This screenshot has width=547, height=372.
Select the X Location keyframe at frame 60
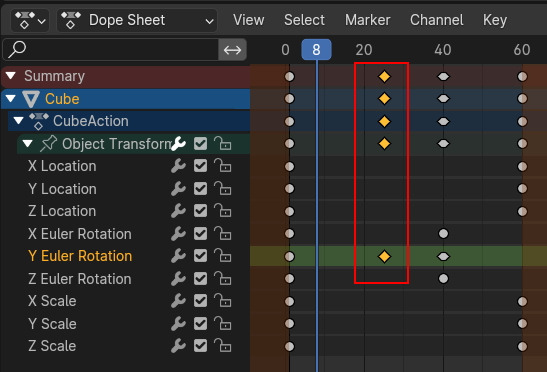(x=522, y=166)
